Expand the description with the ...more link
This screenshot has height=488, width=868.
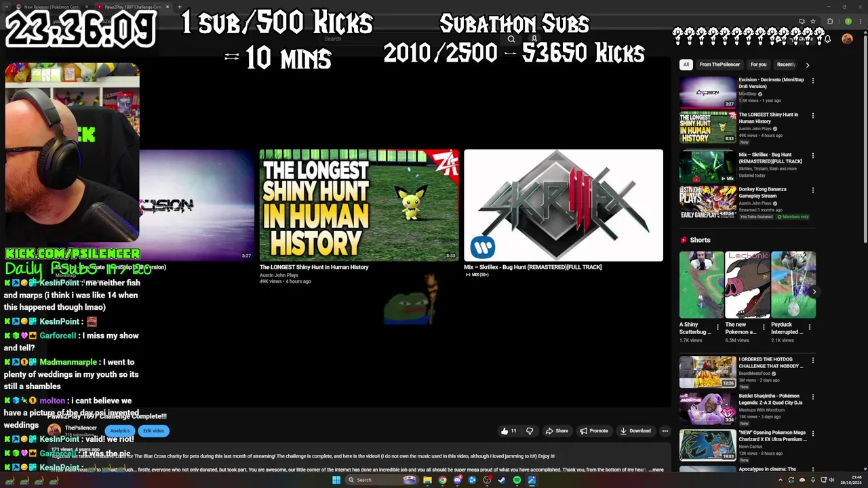[x=656, y=470]
